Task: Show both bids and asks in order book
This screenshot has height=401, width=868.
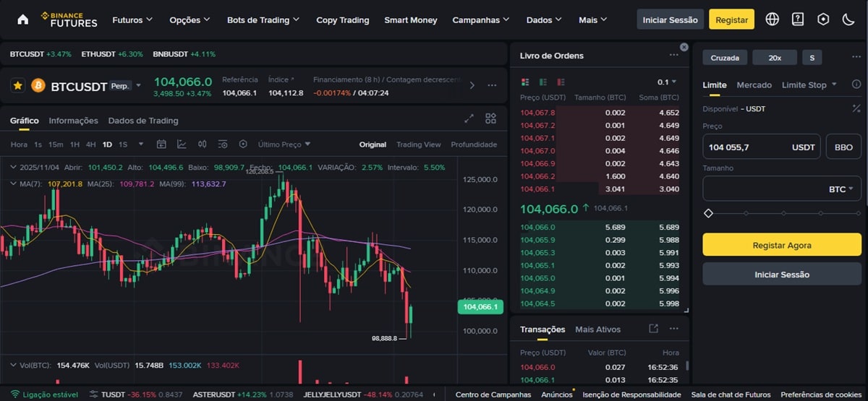Action: (x=524, y=82)
